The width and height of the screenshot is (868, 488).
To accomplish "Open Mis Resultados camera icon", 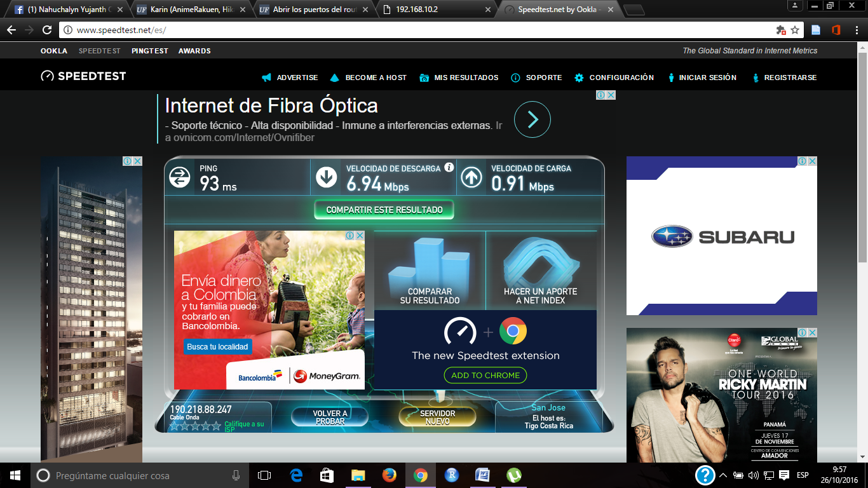I will tap(424, 78).
